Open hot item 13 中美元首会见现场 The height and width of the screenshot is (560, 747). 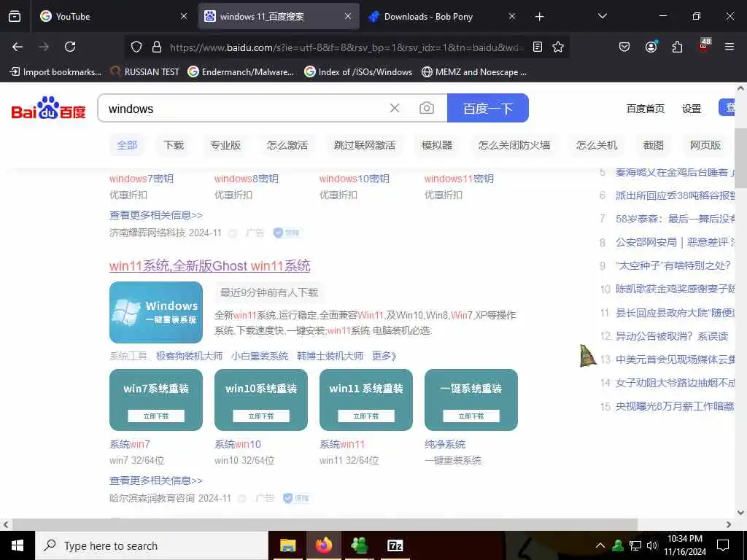tap(675, 359)
